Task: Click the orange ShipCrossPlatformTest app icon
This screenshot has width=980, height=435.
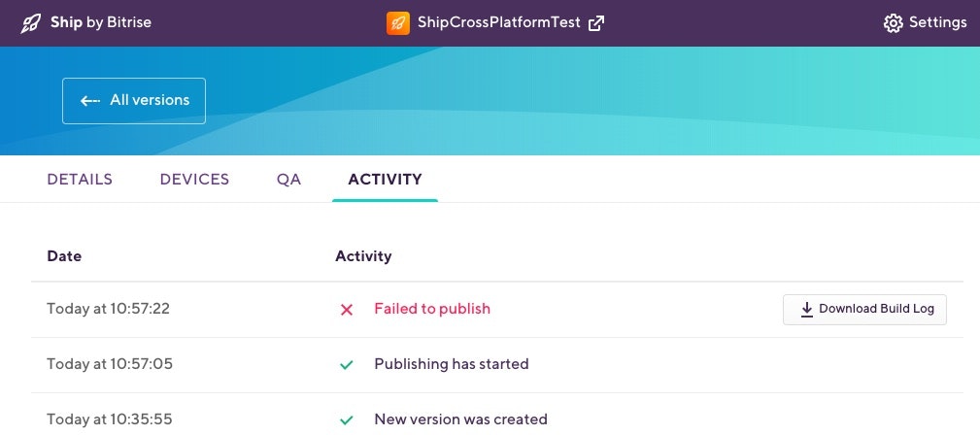Action: pyautogui.click(x=397, y=23)
